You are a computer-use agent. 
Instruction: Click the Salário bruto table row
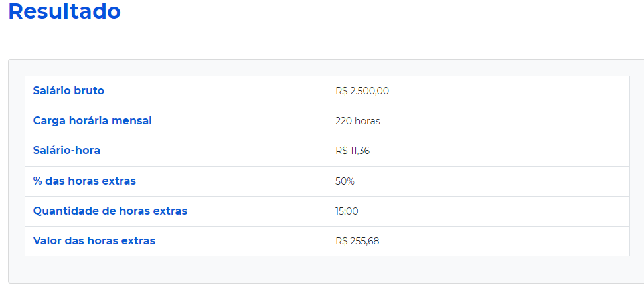(x=327, y=91)
